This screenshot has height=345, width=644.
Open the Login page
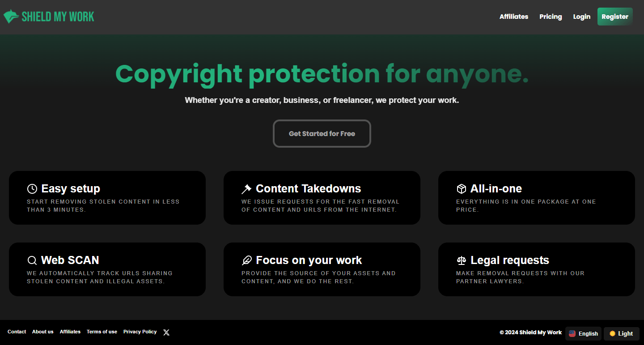[581, 17]
